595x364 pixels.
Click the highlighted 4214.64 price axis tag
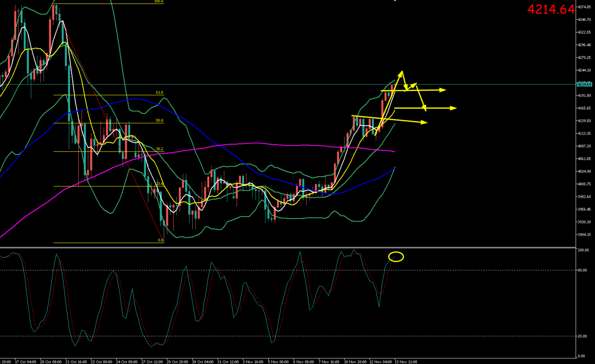(585, 84)
